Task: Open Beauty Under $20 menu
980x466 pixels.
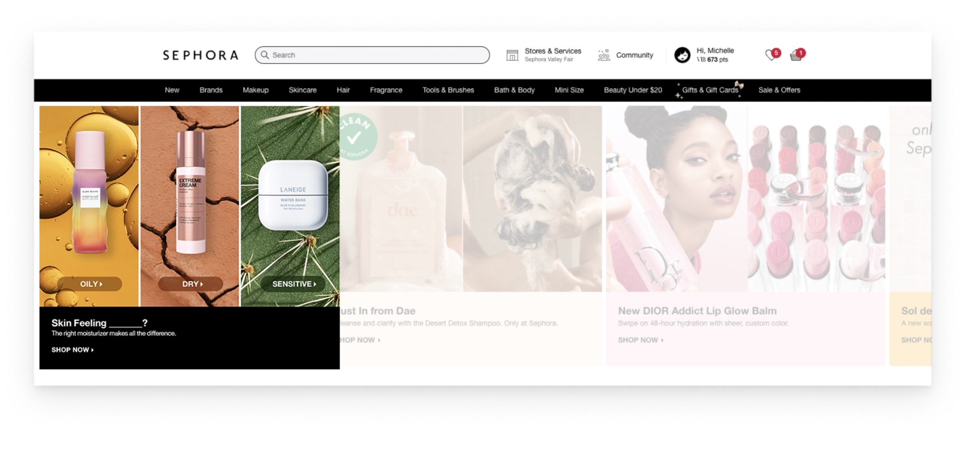Action: (633, 90)
